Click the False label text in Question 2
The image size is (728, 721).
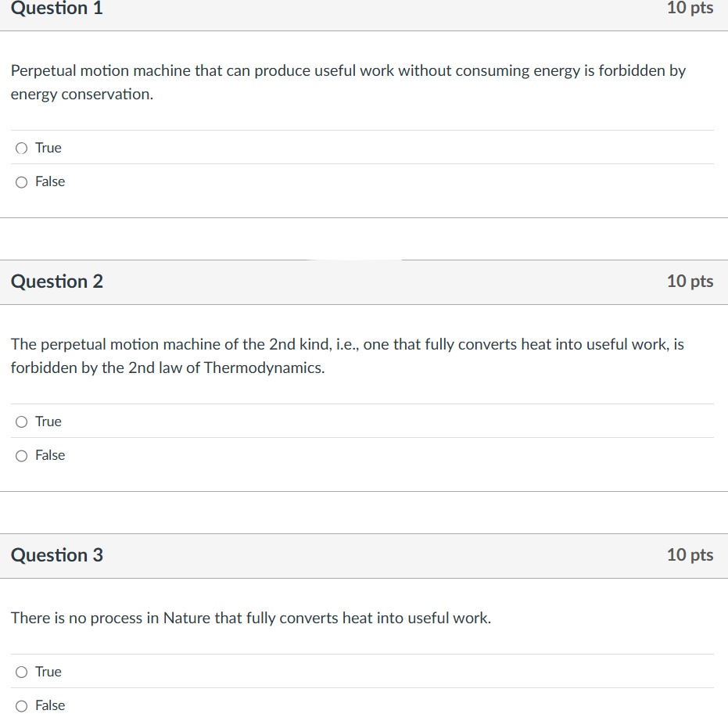[49, 455]
